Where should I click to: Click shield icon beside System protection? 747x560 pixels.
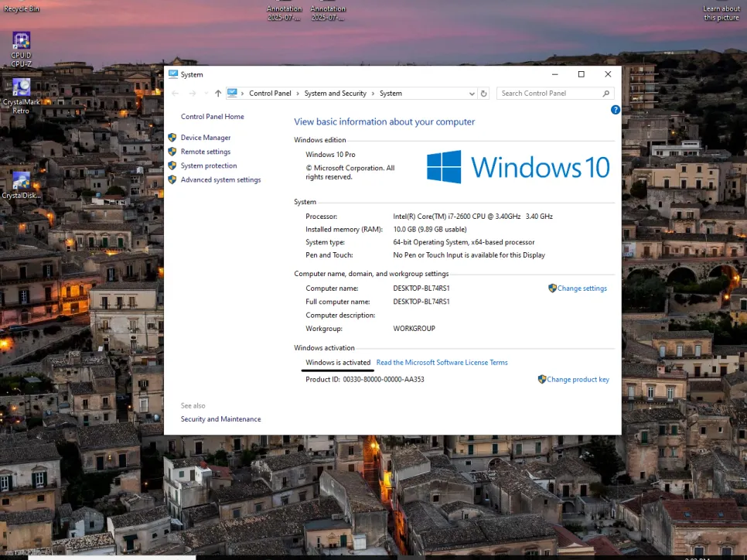tap(172, 166)
